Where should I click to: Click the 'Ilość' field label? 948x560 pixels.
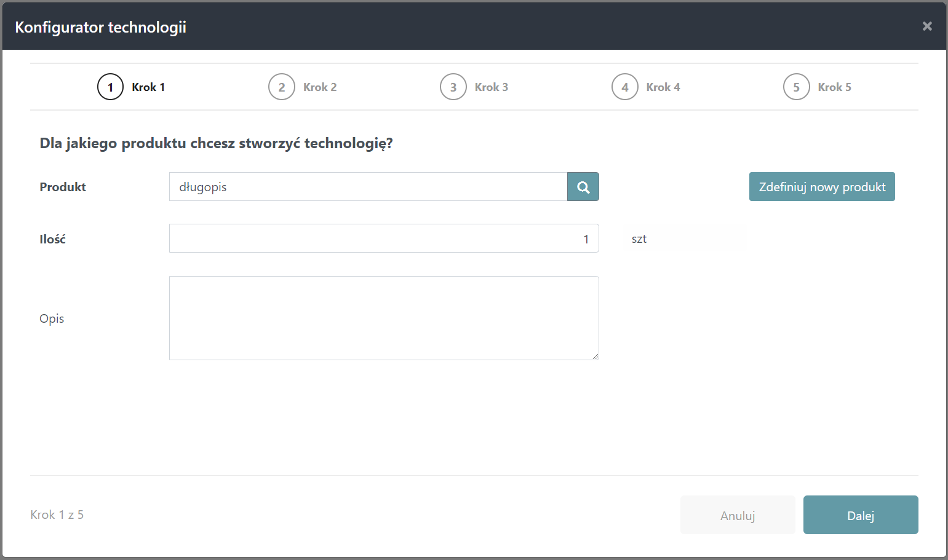(x=52, y=239)
